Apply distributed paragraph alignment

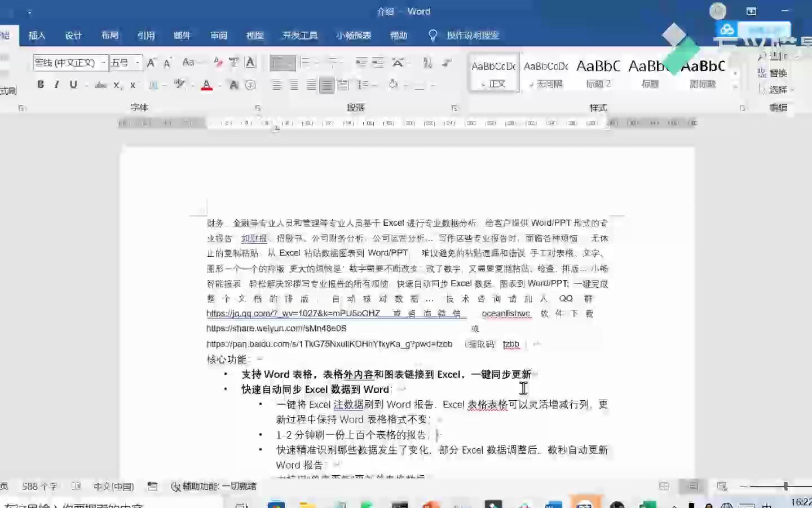(x=343, y=85)
